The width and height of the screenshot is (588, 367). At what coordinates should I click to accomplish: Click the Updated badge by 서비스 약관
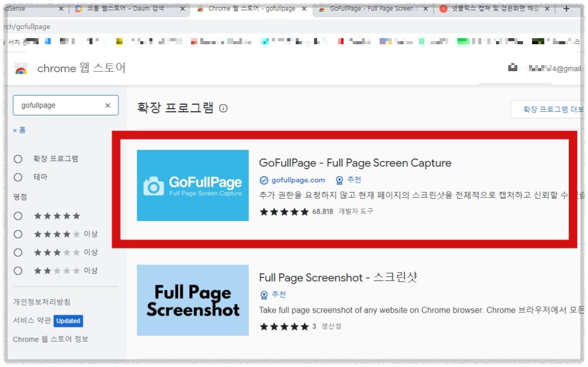point(68,321)
